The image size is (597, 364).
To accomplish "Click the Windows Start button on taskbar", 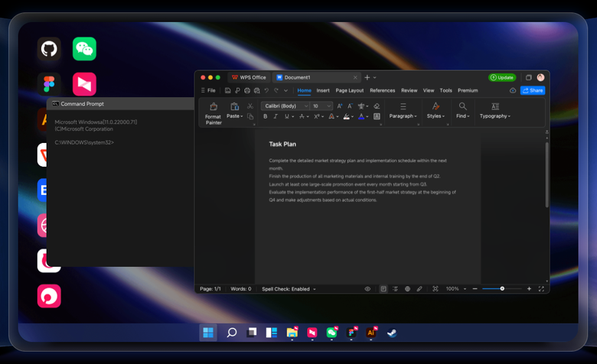I will click(208, 333).
